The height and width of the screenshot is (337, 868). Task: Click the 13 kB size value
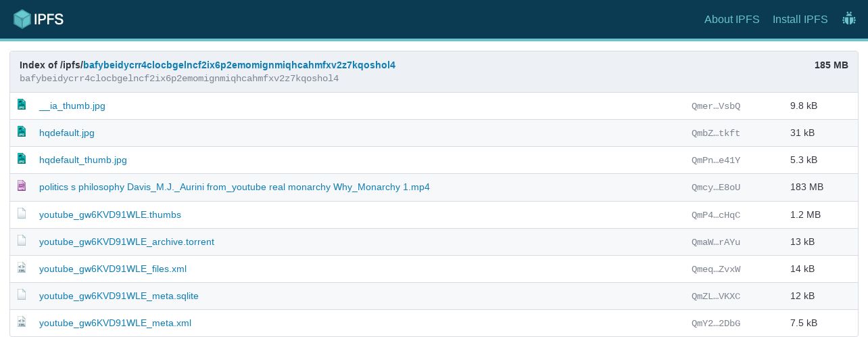tap(802, 242)
